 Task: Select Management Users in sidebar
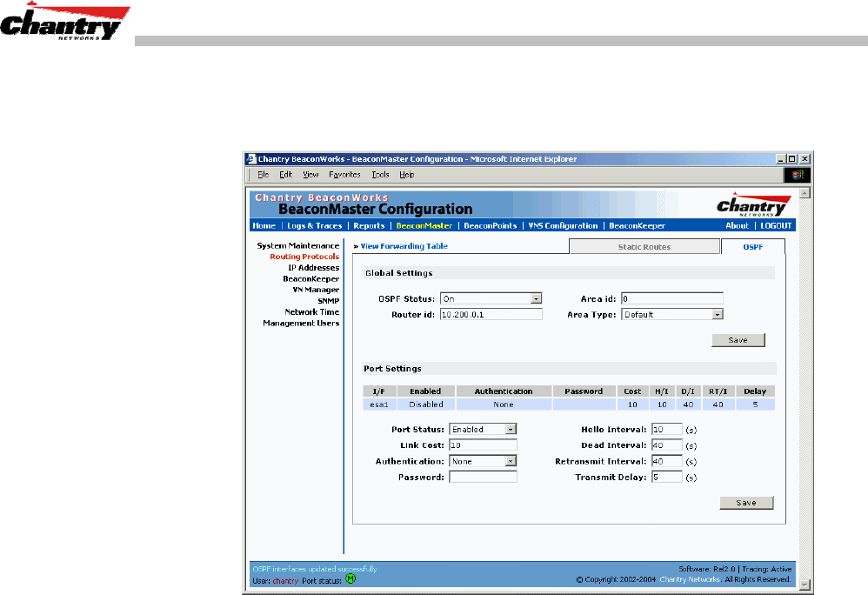[x=301, y=324]
